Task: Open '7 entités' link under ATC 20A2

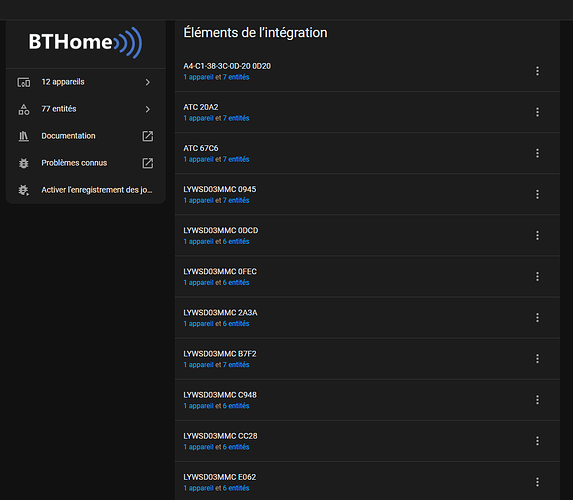Action: (236, 118)
